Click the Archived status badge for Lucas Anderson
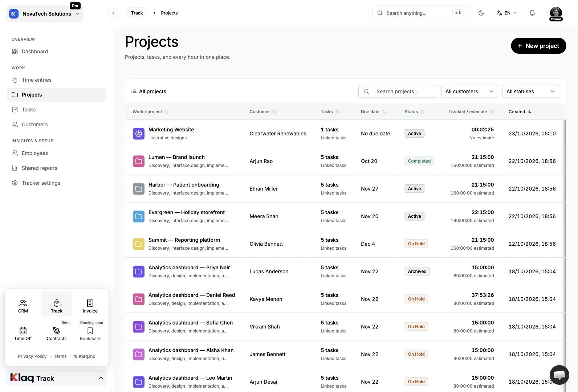The height and width of the screenshot is (392, 578). click(x=417, y=271)
